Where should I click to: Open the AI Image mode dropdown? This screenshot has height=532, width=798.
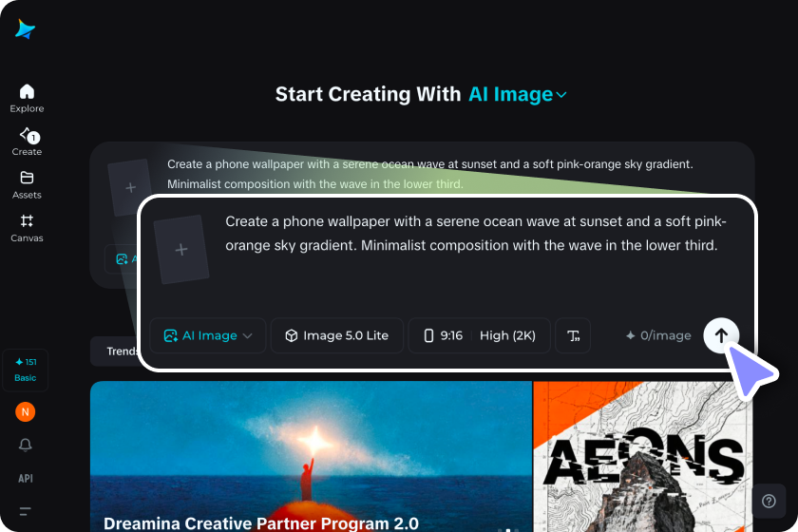208,335
